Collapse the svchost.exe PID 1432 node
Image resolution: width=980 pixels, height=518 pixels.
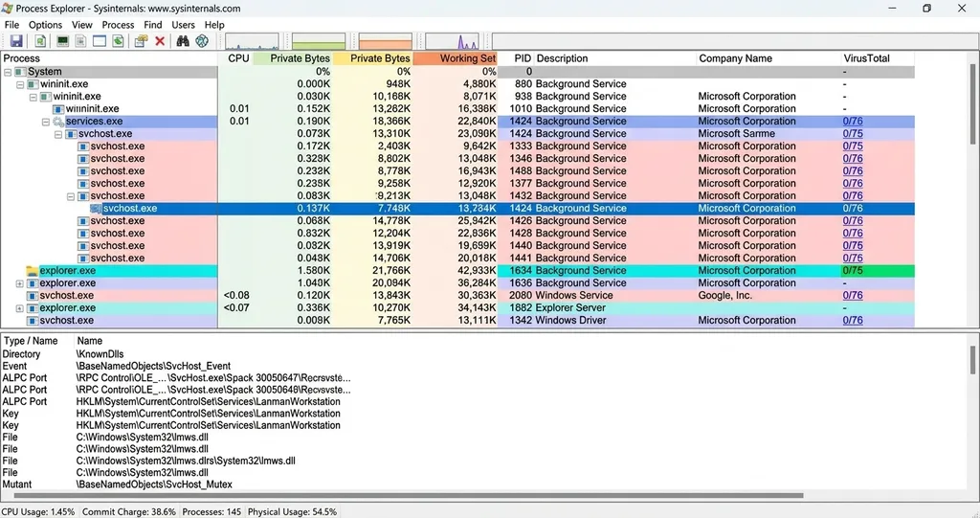71,196
